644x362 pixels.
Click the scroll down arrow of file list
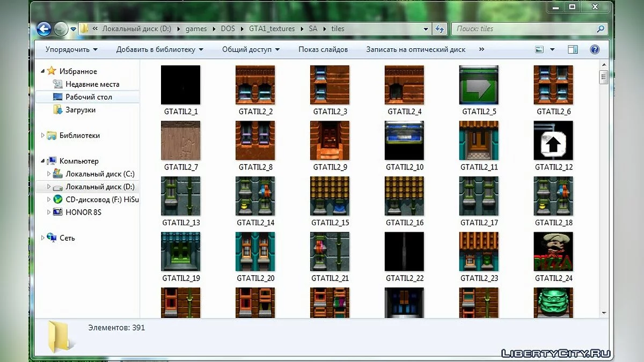pos(604,313)
